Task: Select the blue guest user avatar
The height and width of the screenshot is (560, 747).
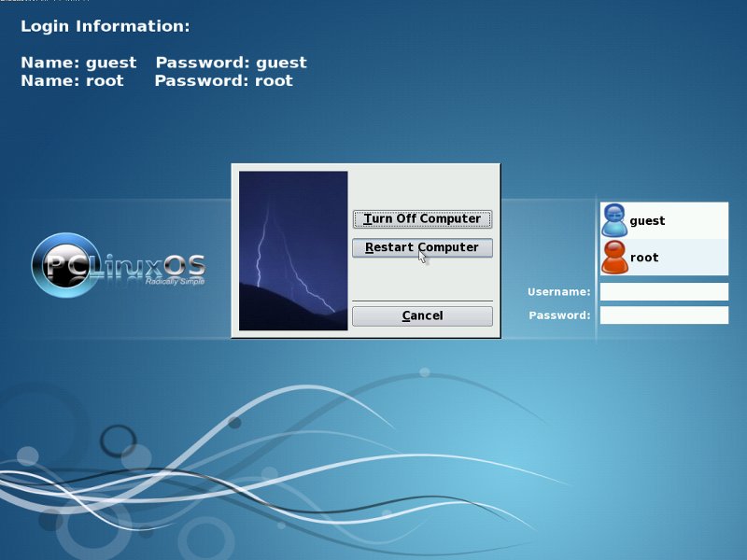Action: coord(614,220)
